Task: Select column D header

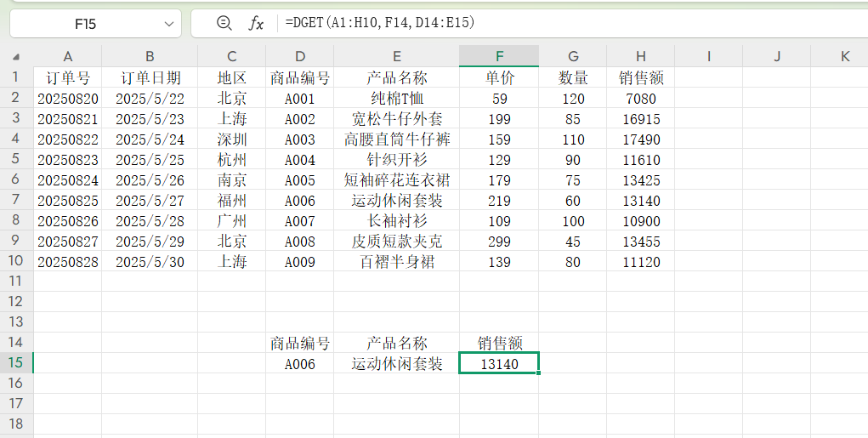Action: [299, 56]
